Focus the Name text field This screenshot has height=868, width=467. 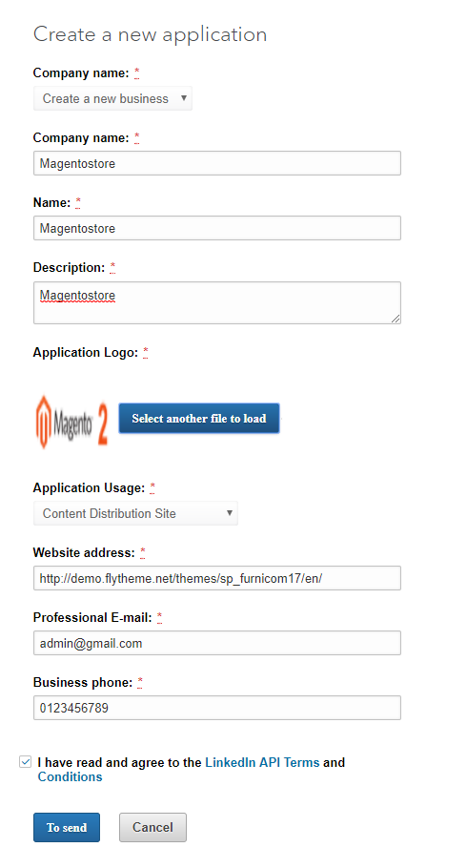click(x=217, y=228)
